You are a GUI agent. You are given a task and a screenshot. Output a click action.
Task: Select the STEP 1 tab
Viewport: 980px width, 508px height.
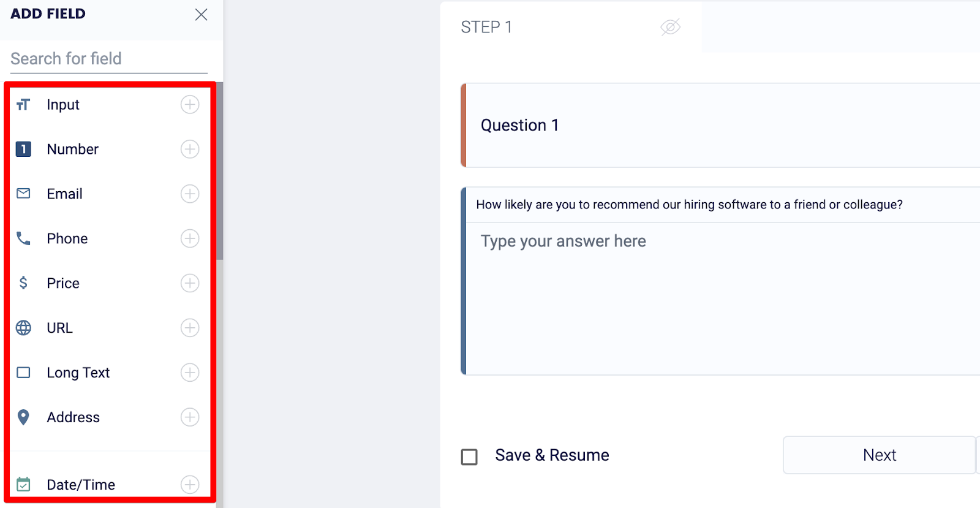pyautogui.click(x=487, y=27)
